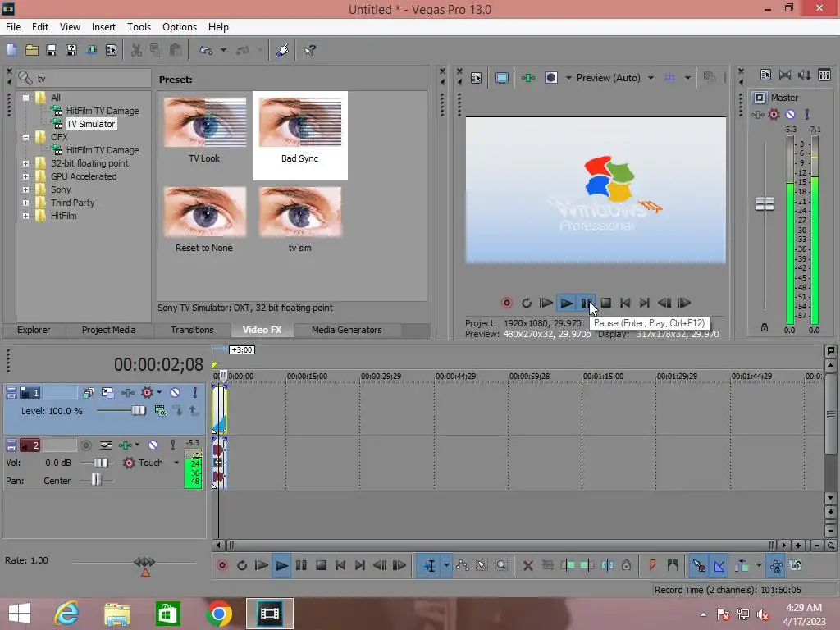Click the What's This help icon
This screenshot has width=840, height=630.
(309, 50)
